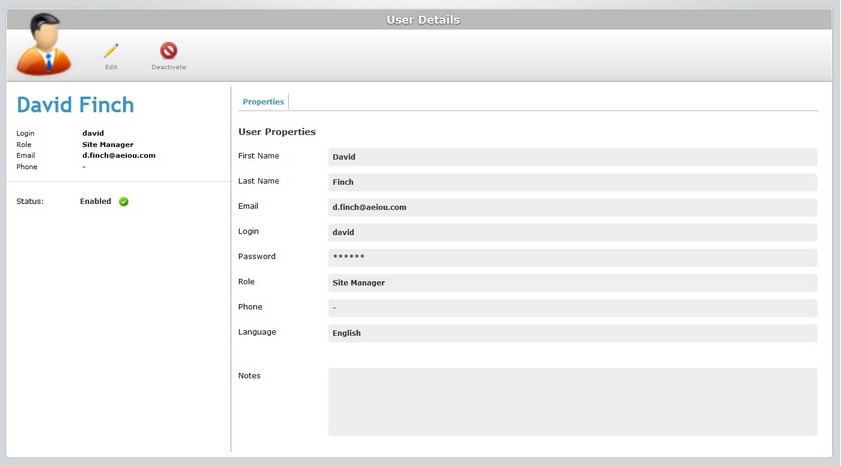Screen dimensions: 841x466
Task: Click inside the Notes text area
Action: point(572,402)
